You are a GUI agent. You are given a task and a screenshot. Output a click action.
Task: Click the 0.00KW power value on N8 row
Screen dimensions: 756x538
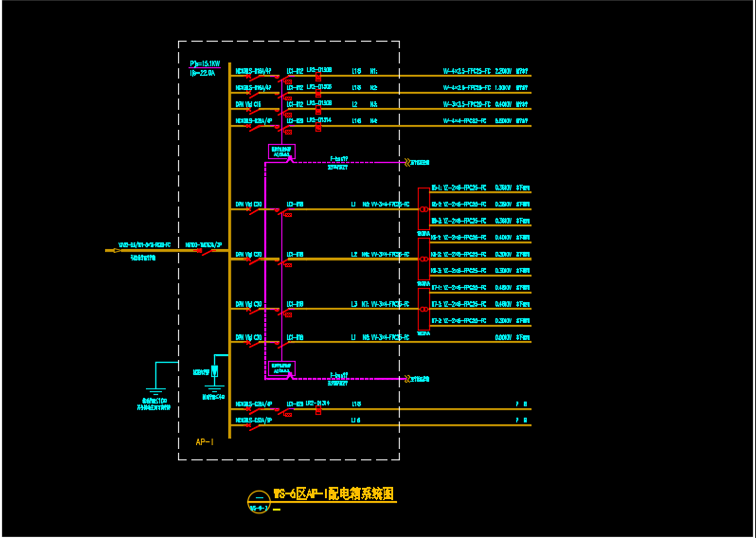[504, 337]
